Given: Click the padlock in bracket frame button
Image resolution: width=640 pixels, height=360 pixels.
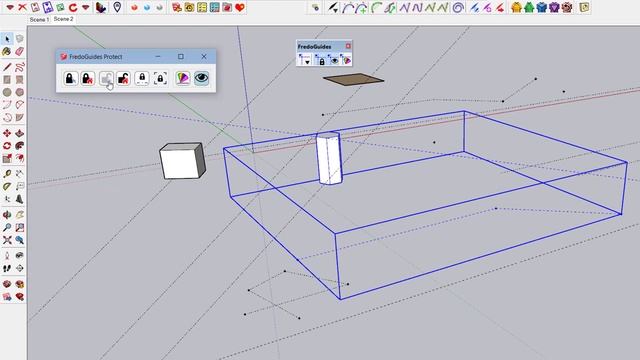Looking at the screenshot, I should 160,78.
